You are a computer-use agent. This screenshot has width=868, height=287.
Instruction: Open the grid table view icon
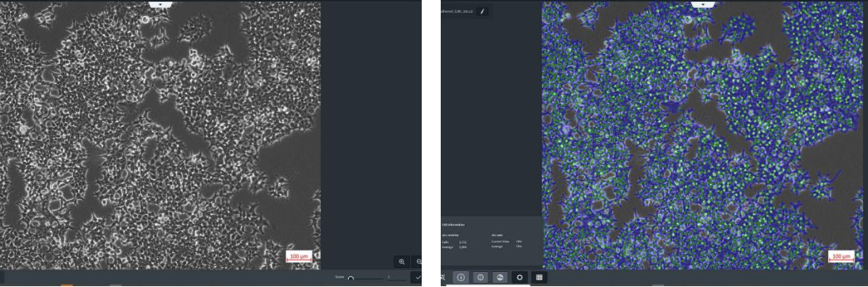pos(539,277)
